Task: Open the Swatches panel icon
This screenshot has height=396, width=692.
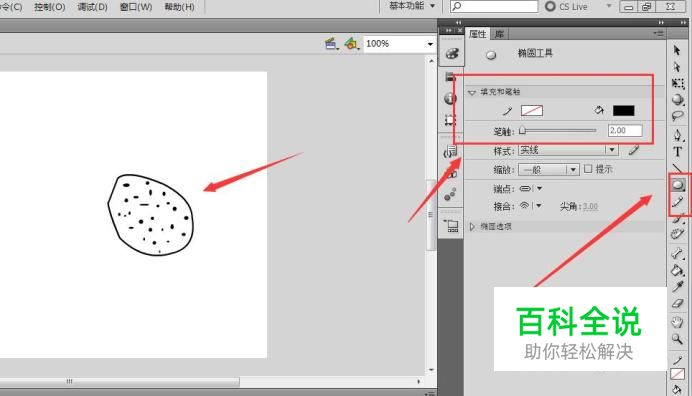Action: tap(450, 76)
